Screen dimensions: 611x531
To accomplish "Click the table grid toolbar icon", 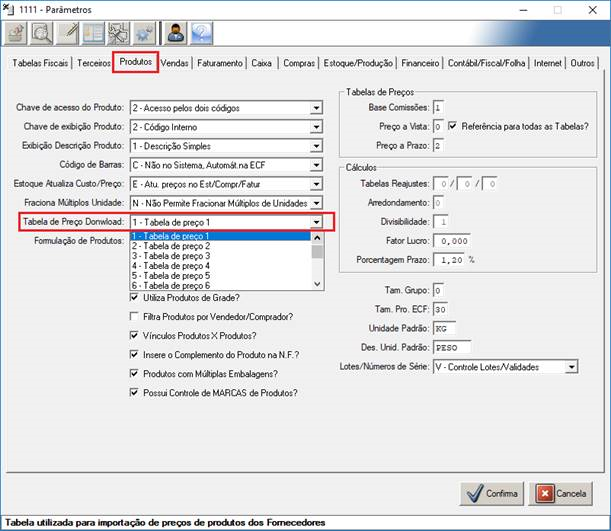I will point(93,34).
